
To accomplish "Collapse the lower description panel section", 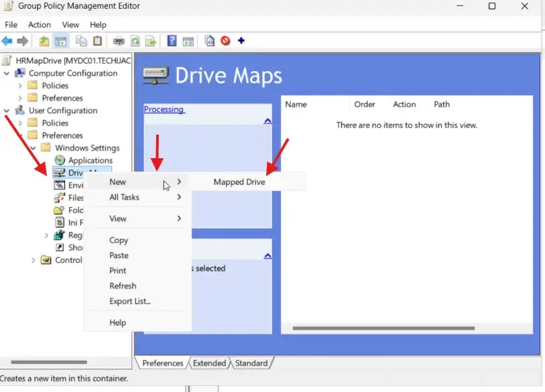I will click(267, 256).
